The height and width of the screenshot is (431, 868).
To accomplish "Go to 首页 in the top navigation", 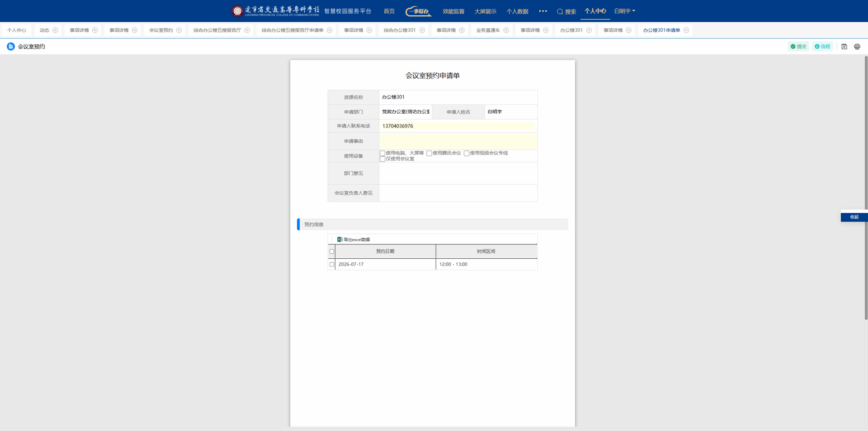I will [x=389, y=11].
